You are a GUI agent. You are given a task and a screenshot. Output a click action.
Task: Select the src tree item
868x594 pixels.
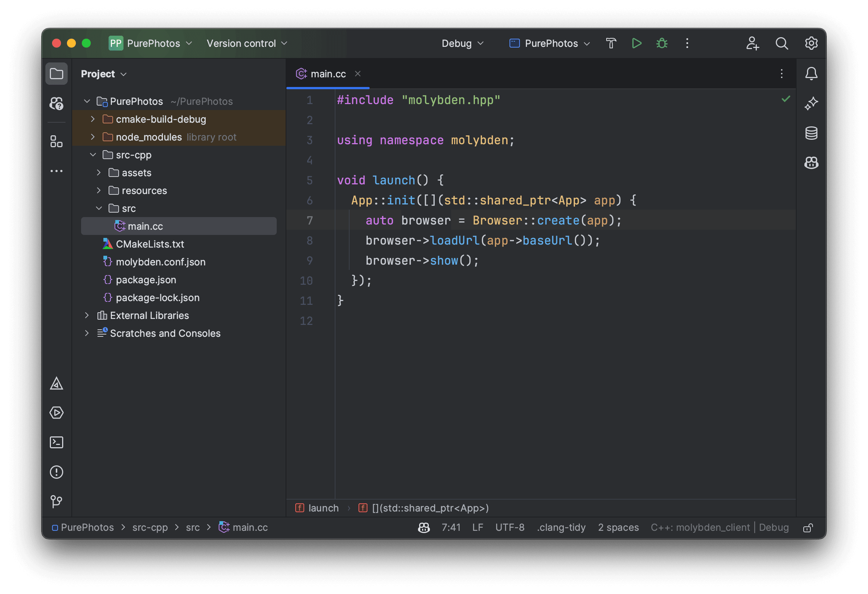[129, 208]
